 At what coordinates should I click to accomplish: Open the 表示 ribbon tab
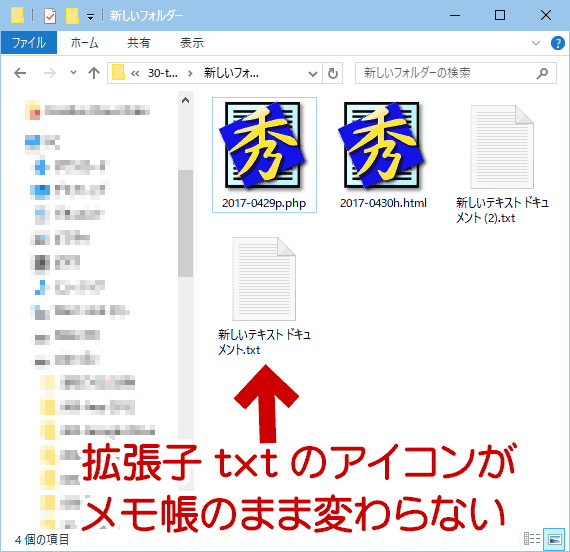tap(192, 43)
